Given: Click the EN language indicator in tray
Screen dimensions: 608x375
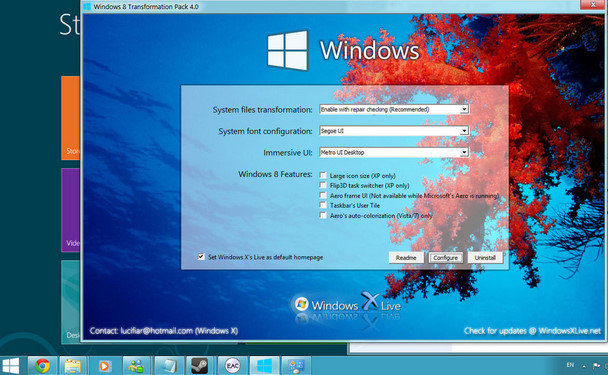Looking at the screenshot, I should pos(570,365).
